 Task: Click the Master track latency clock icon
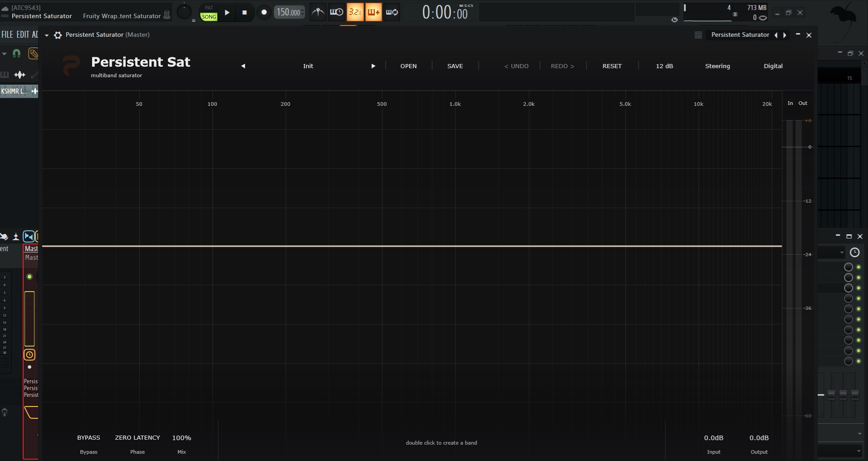pos(29,355)
